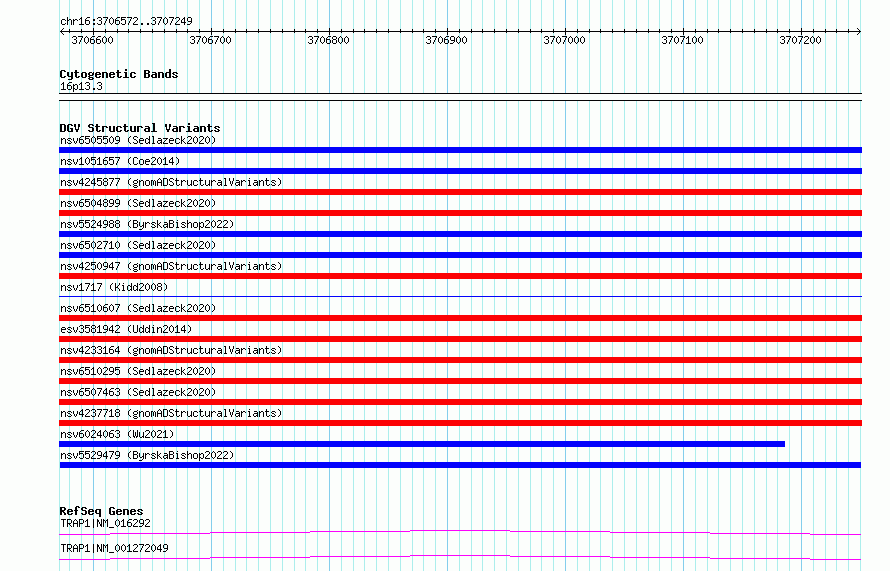Click the nsv4250947 (gnomADStructuralVariants) label
Image resolution: width=890 pixels, height=571 pixels.
point(171,266)
